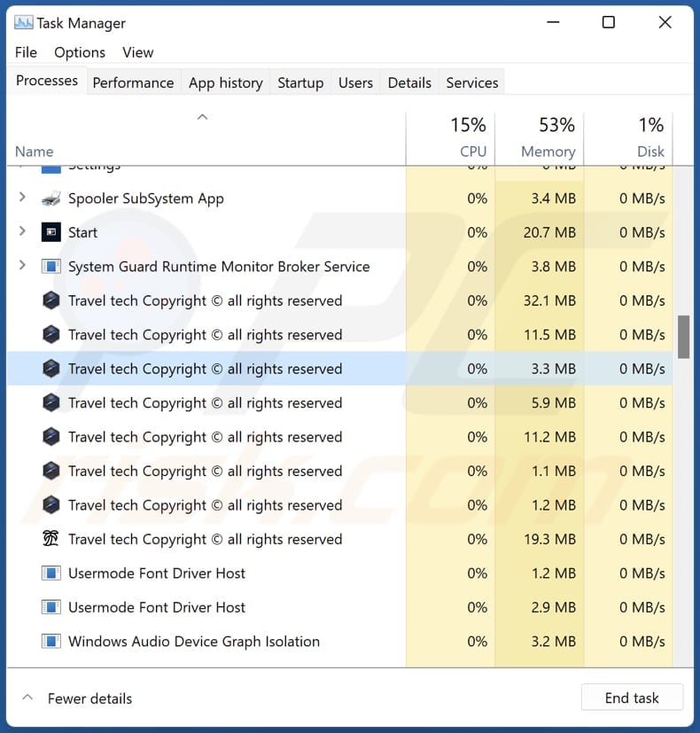Select the highlighted Travel tech row with 3.3 MB

point(339,369)
